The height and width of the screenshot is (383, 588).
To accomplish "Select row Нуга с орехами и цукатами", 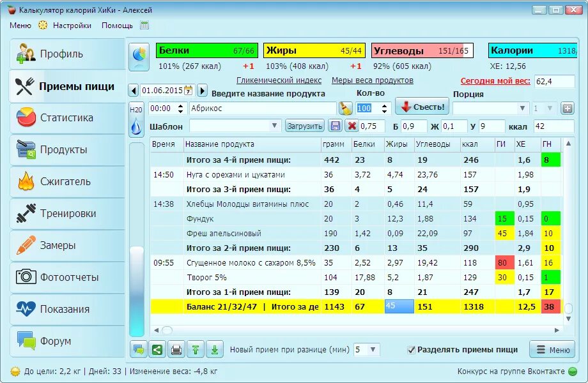I will (x=356, y=174).
